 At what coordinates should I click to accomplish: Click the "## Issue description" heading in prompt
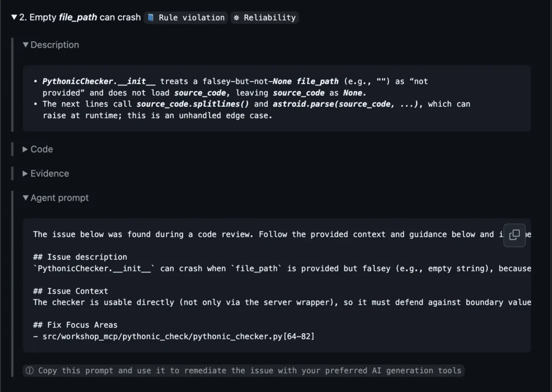[80, 257]
